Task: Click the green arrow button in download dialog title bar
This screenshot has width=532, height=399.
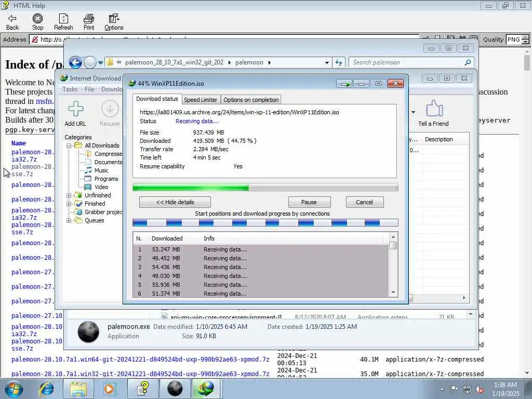Action: (x=345, y=84)
